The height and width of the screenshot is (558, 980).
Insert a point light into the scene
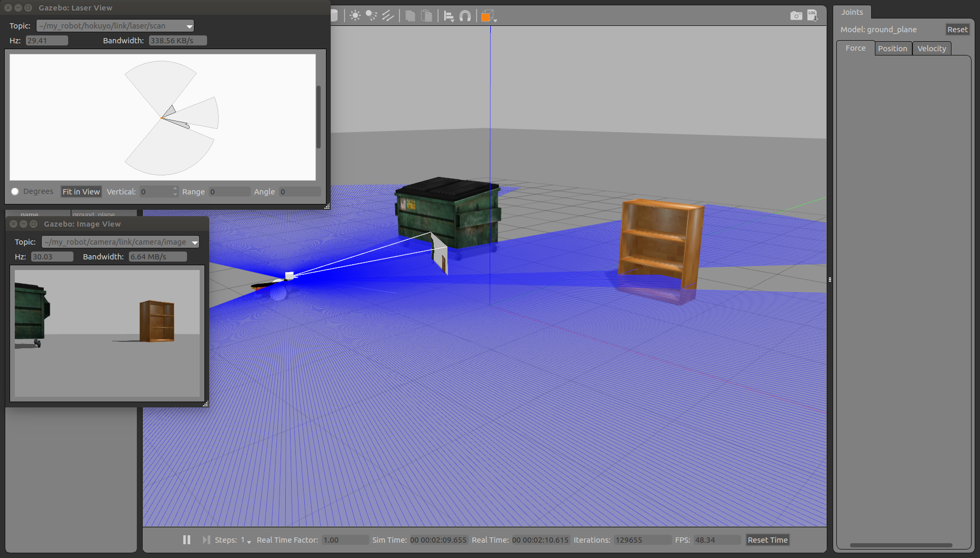(x=355, y=15)
